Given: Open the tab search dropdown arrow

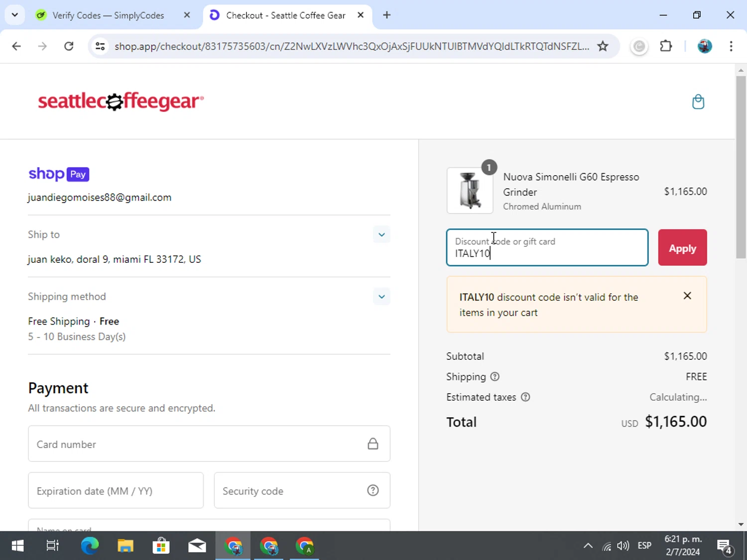Looking at the screenshot, I should pyautogui.click(x=15, y=15).
